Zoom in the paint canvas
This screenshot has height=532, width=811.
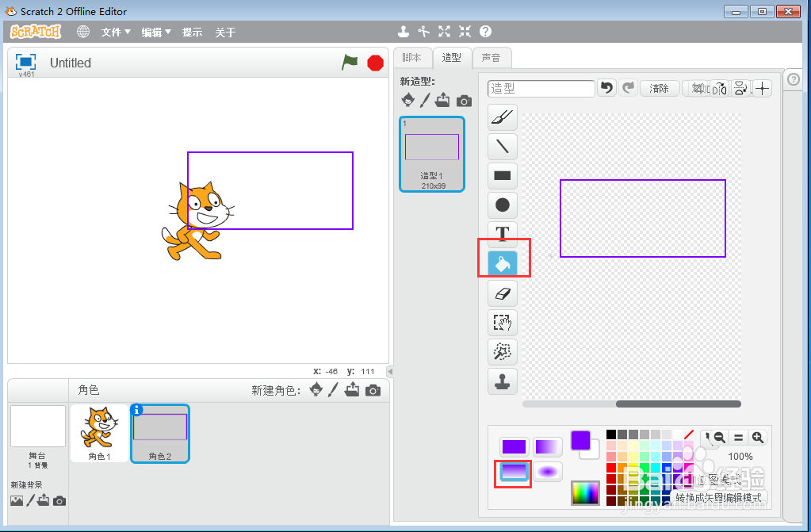pos(758,438)
